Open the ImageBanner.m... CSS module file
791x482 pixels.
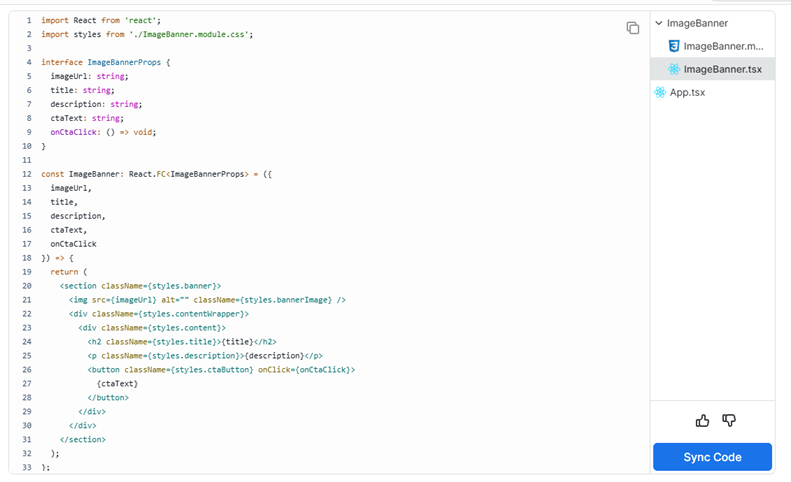click(x=723, y=46)
